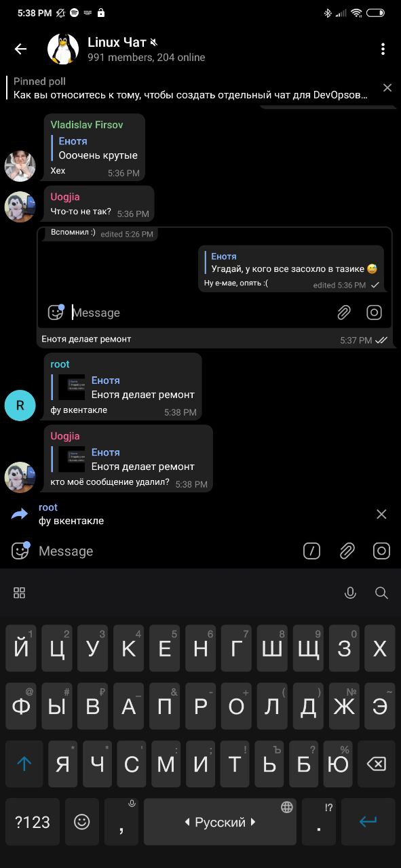Open keyboard search magnifier icon
The height and width of the screenshot is (868, 401).
tap(381, 593)
